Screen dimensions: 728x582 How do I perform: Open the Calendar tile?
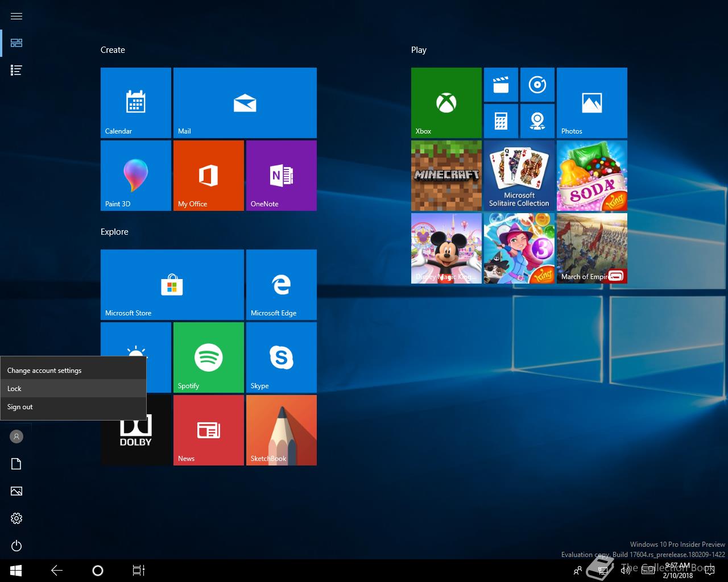(x=136, y=103)
